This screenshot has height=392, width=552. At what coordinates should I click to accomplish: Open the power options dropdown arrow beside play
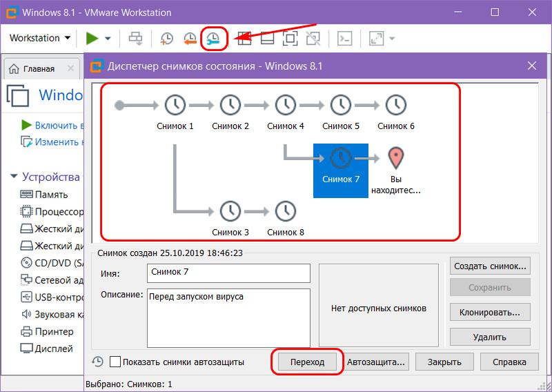point(108,39)
